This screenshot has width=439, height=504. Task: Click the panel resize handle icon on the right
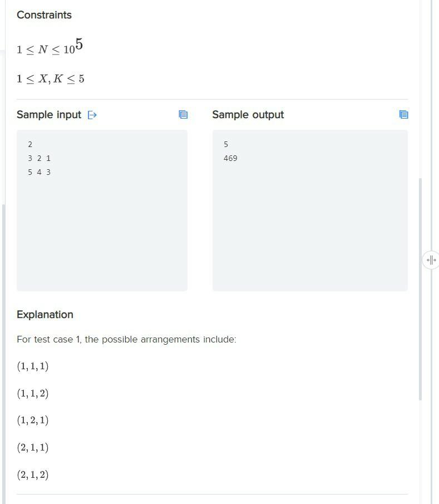click(x=431, y=260)
